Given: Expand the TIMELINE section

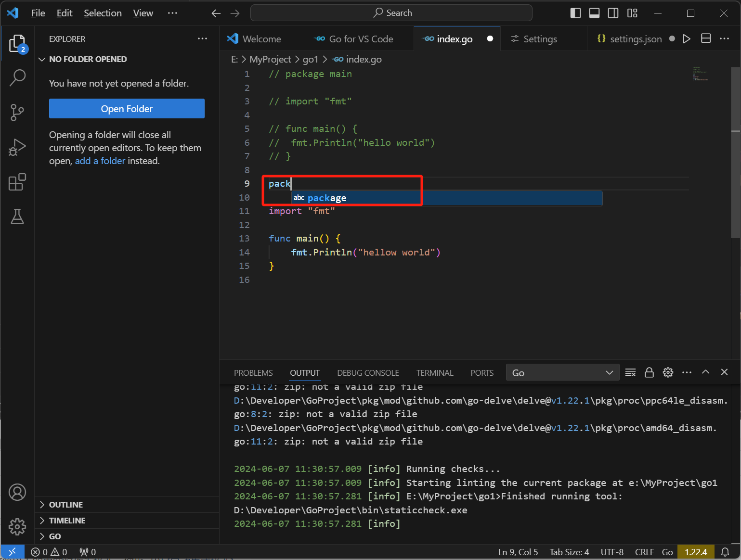Looking at the screenshot, I should [x=127, y=521].
